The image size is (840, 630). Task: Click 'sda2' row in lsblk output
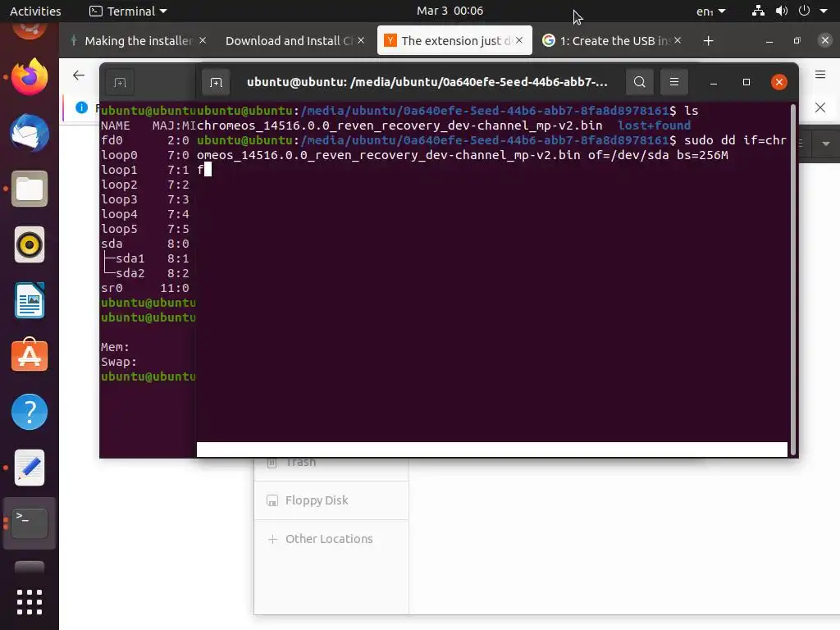[144, 273]
